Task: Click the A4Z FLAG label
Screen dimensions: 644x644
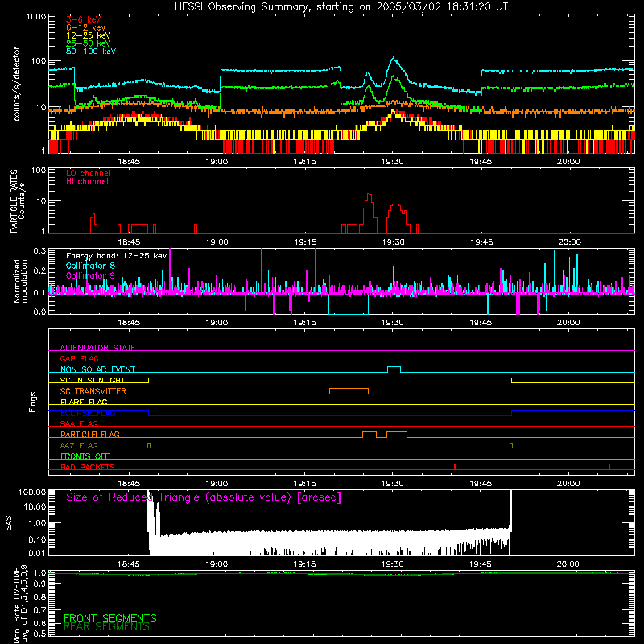Action: pos(79,445)
